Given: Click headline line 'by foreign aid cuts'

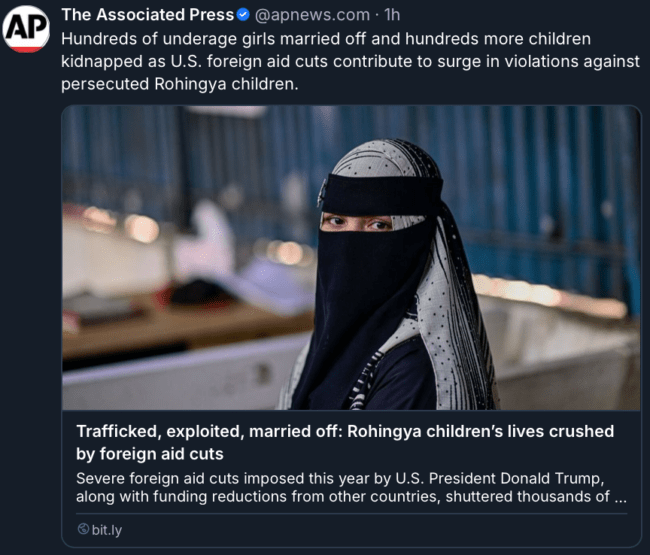Looking at the screenshot, I should tap(150, 454).
